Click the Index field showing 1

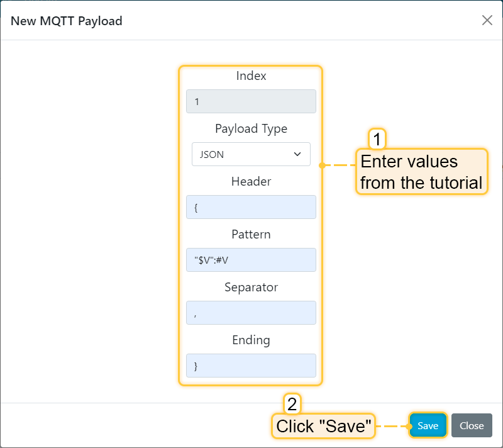[251, 101]
